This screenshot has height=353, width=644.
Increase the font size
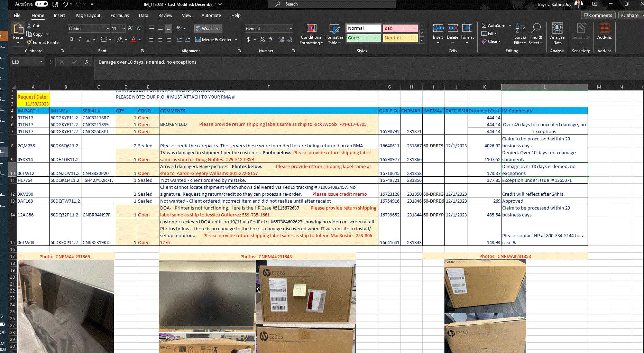coord(130,28)
